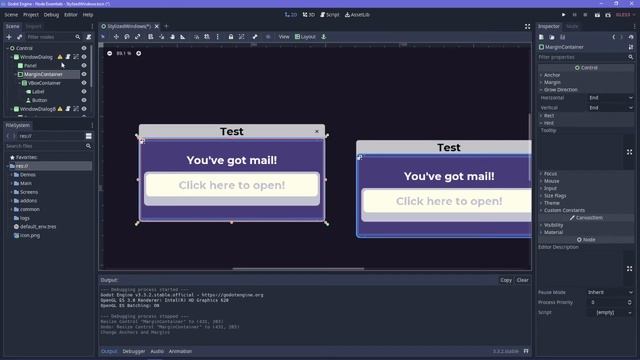
Task: Zoom out with the minus icon in viewport
Action: [109, 53]
